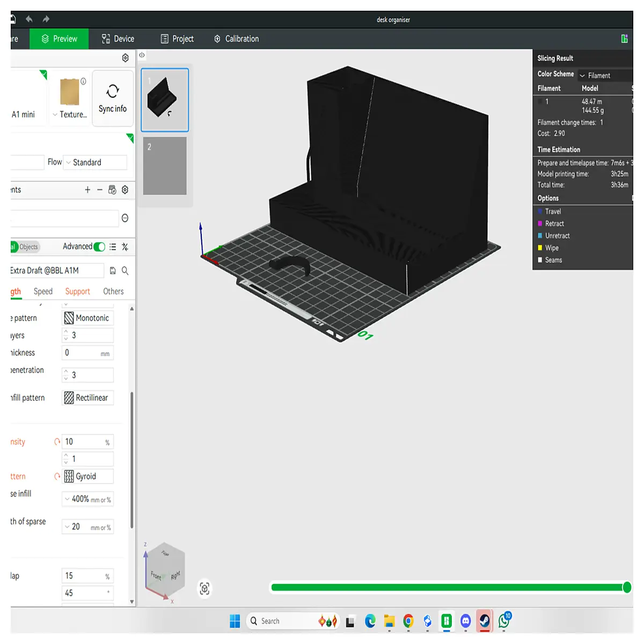Open the Others settings tab

113,291
